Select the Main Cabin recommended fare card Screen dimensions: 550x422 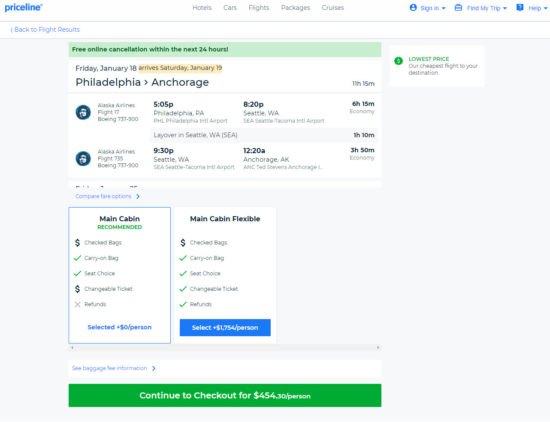click(120, 275)
